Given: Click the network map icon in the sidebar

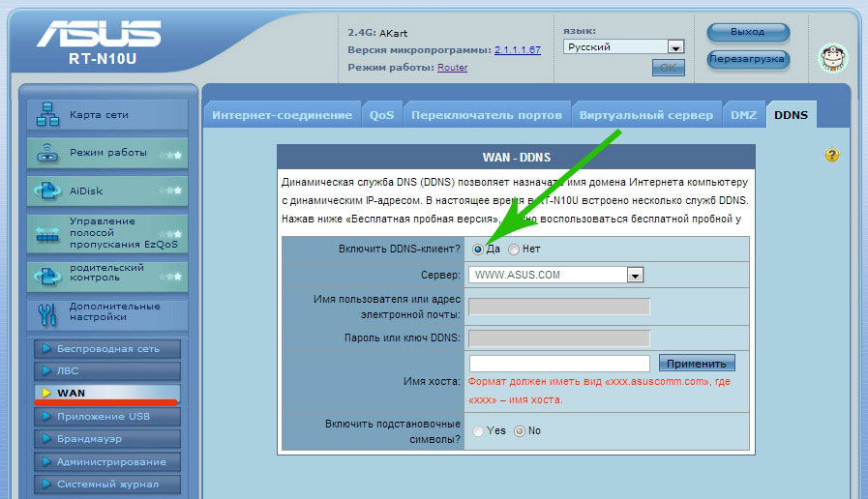Looking at the screenshot, I should pyautogui.click(x=47, y=116).
